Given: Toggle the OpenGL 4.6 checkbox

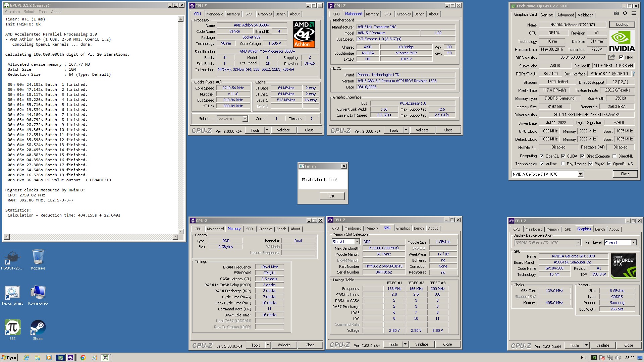Looking at the screenshot, I should tap(609, 164).
